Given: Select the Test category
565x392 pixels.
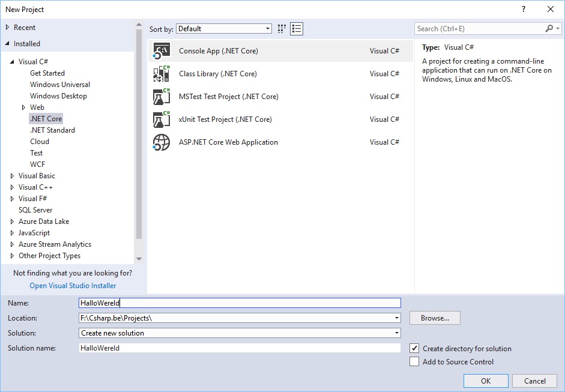Looking at the screenshot, I should (x=37, y=153).
